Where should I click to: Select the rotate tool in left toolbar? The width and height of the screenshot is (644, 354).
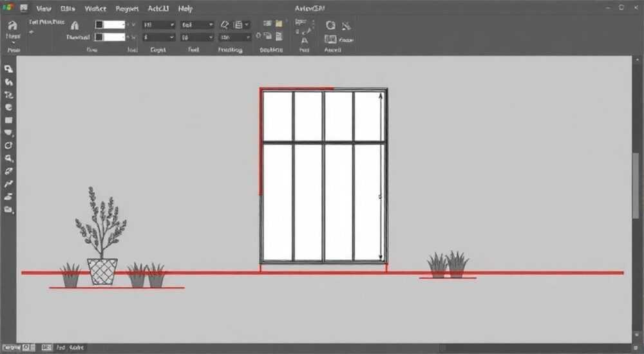click(8, 146)
